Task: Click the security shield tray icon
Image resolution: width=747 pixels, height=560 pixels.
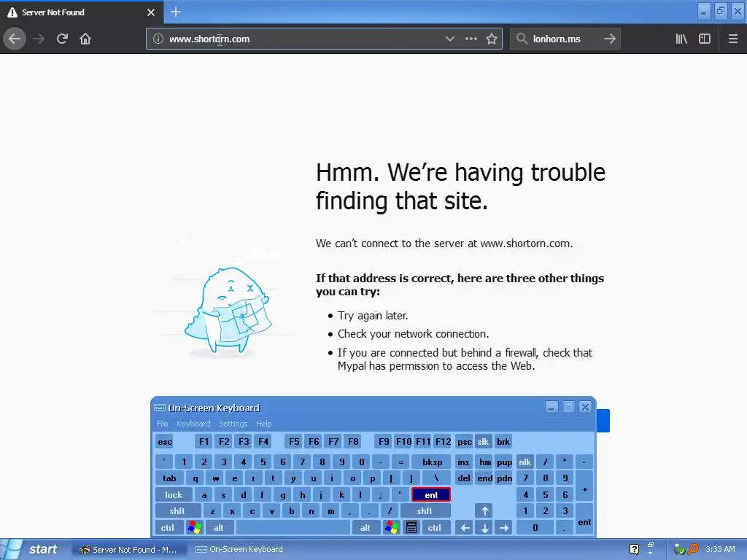Action: point(679,550)
